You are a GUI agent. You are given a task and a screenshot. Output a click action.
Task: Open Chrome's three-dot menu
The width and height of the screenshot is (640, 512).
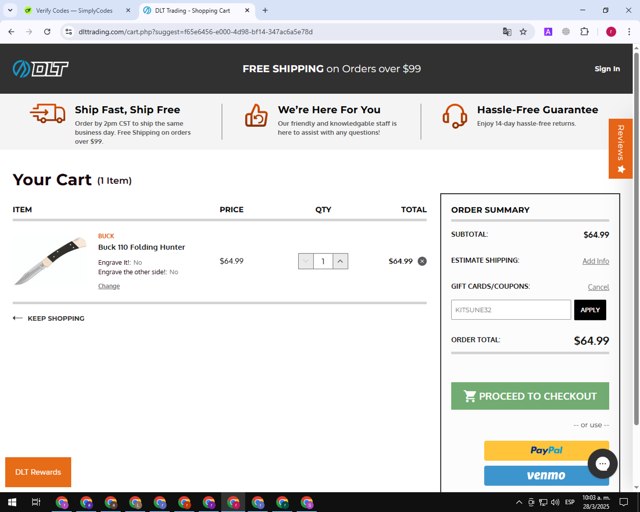click(629, 32)
